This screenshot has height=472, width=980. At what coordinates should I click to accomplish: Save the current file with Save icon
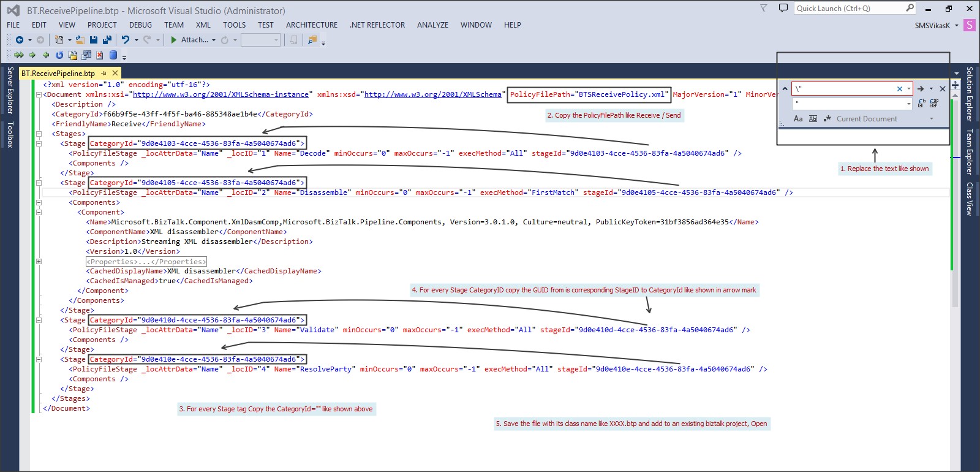(94, 40)
